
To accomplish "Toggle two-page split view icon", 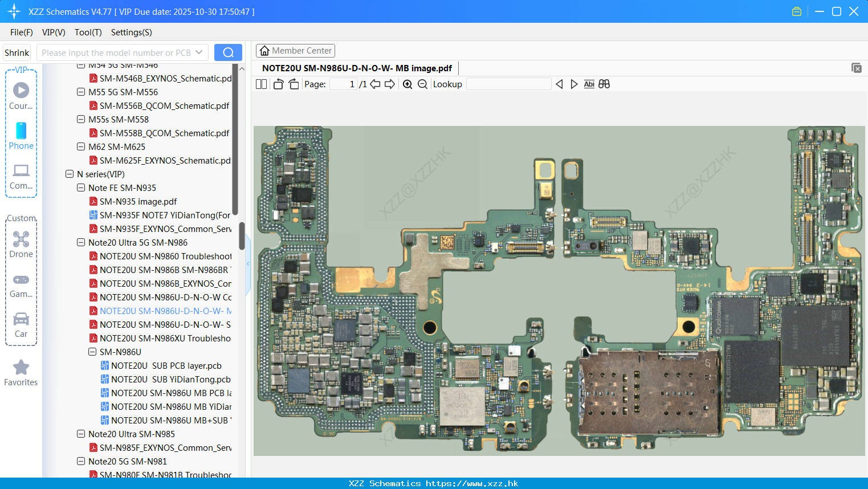I will click(261, 84).
